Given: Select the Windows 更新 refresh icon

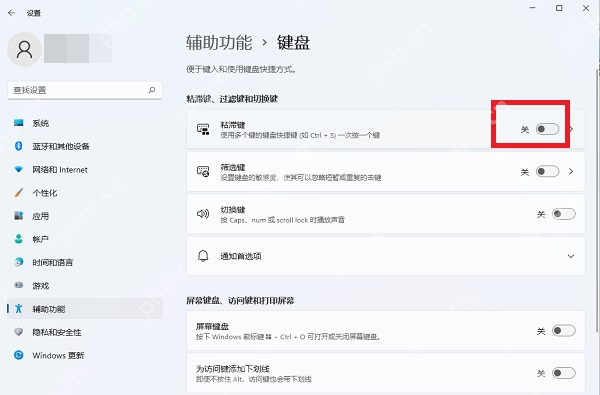Looking at the screenshot, I should point(18,355).
